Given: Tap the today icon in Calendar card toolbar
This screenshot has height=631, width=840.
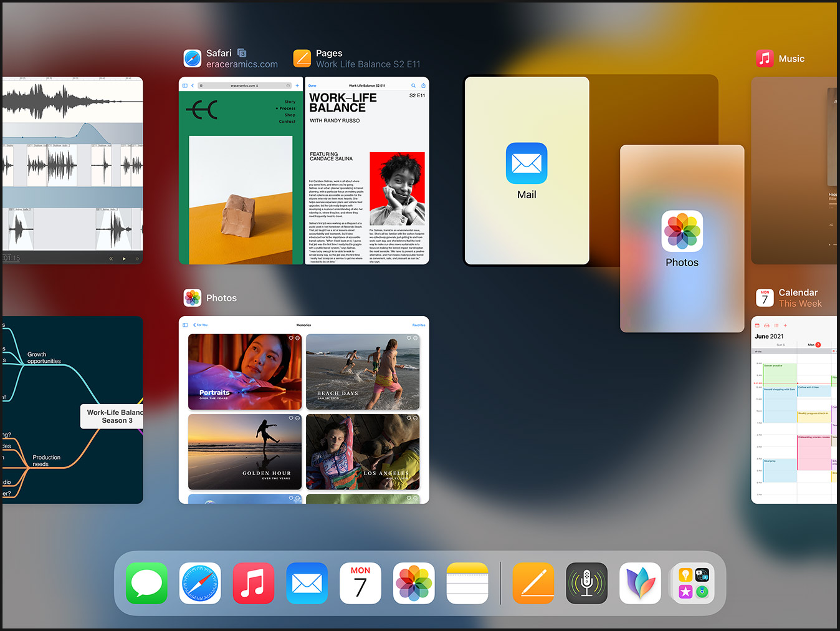Looking at the screenshot, I should pyautogui.click(x=757, y=325).
